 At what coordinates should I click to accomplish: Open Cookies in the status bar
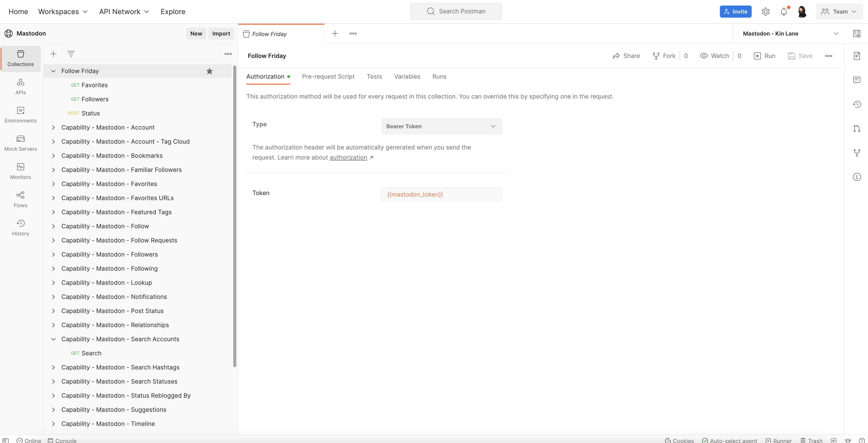click(679, 440)
